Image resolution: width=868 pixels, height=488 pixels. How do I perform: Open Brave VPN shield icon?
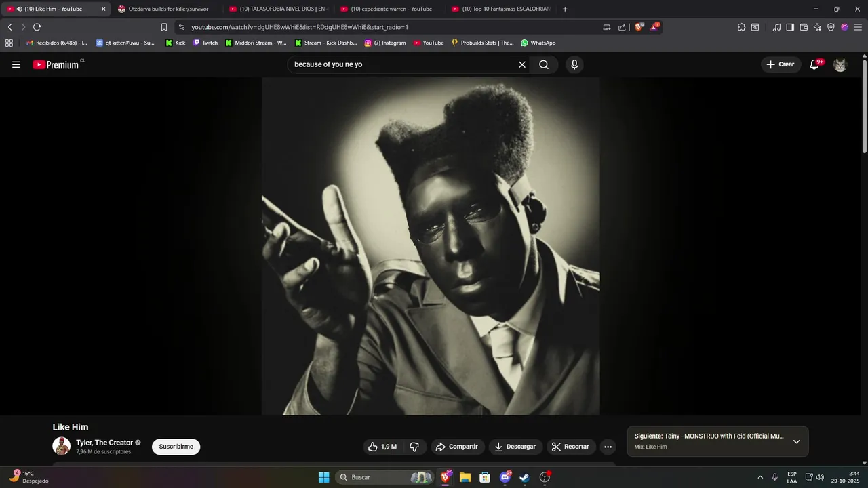[831, 27]
